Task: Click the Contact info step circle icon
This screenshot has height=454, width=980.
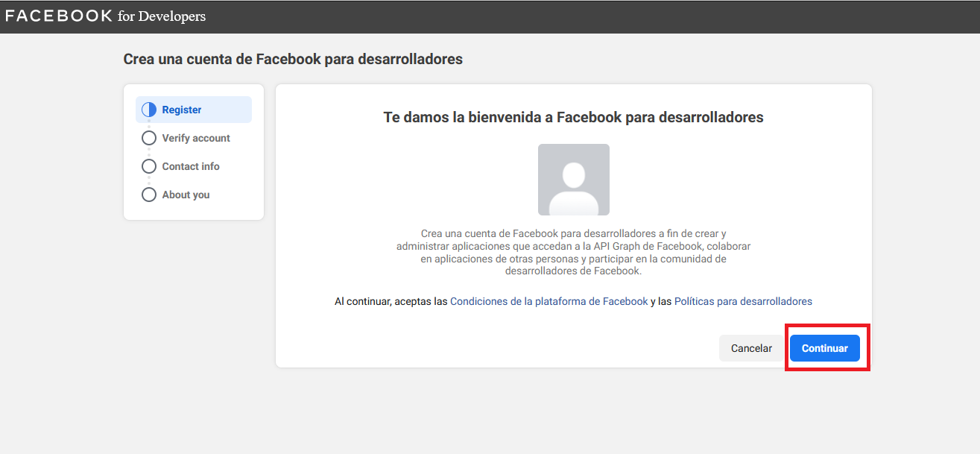Action: [x=149, y=166]
